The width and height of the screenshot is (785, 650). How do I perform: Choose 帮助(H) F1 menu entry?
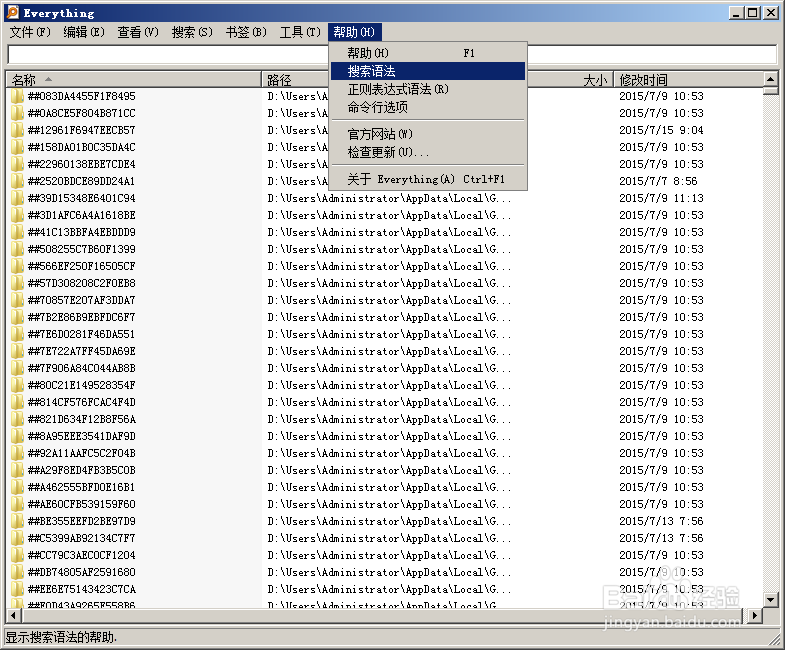pos(428,53)
